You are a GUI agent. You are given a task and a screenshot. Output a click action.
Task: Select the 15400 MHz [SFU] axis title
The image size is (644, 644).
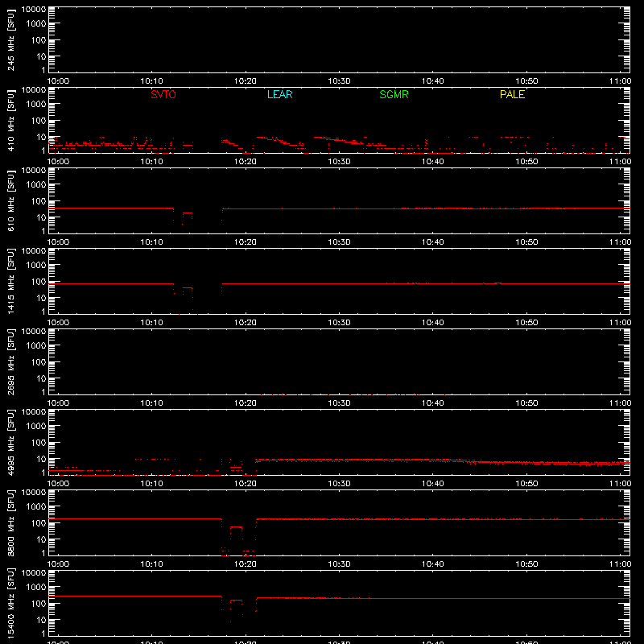click(10, 603)
